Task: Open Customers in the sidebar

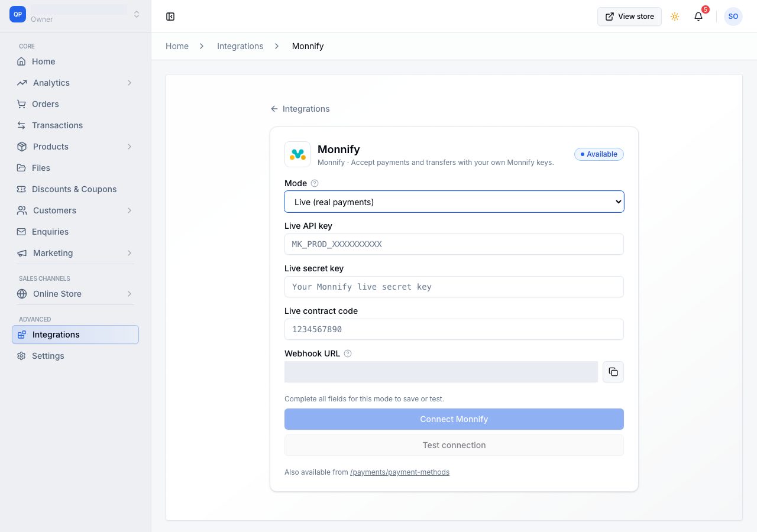Action: [x=75, y=210]
